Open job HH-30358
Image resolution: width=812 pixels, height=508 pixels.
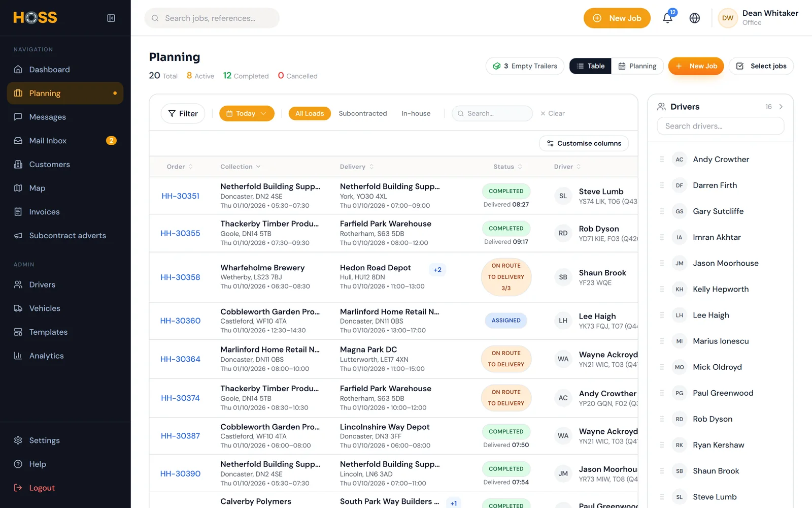coord(180,277)
